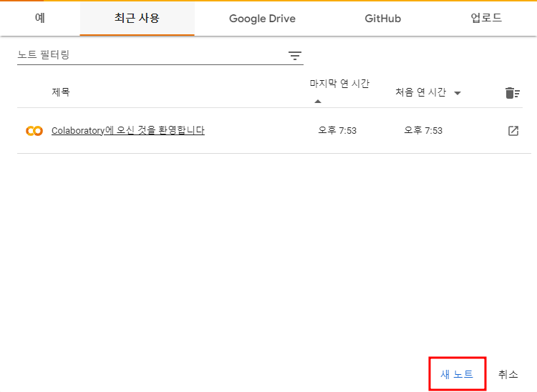Switch to the 예 tab

click(40, 18)
